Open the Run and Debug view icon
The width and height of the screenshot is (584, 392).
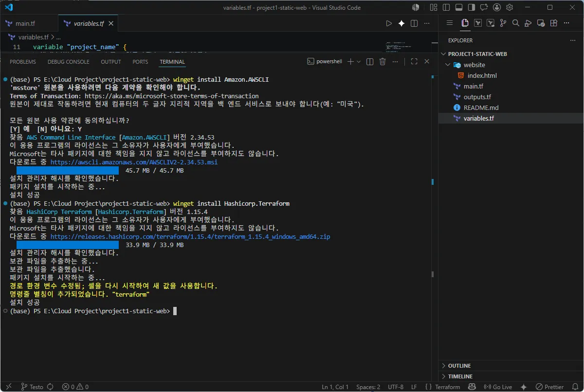528,23
